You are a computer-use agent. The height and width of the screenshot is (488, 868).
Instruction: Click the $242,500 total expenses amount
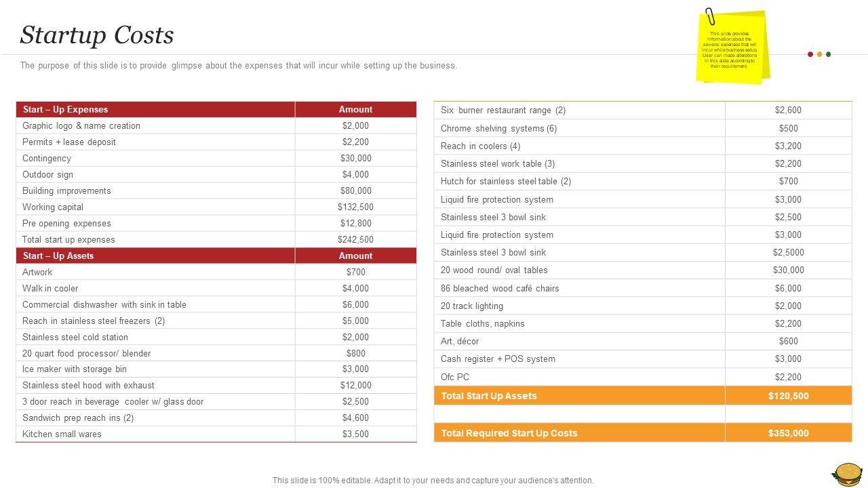click(355, 239)
